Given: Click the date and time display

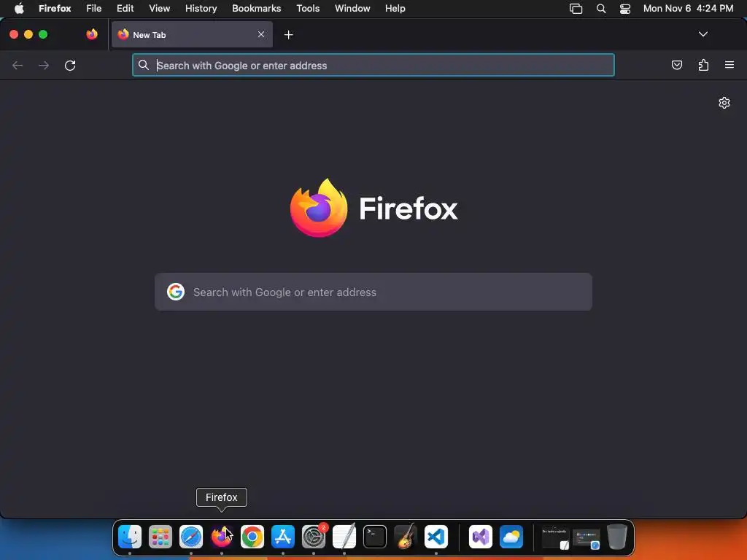Looking at the screenshot, I should (x=688, y=8).
